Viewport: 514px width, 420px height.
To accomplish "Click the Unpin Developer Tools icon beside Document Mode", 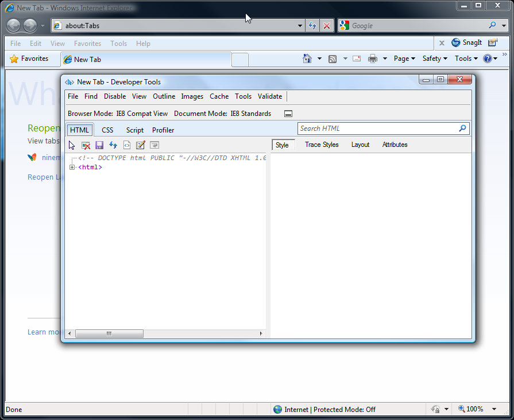I will pos(288,114).
